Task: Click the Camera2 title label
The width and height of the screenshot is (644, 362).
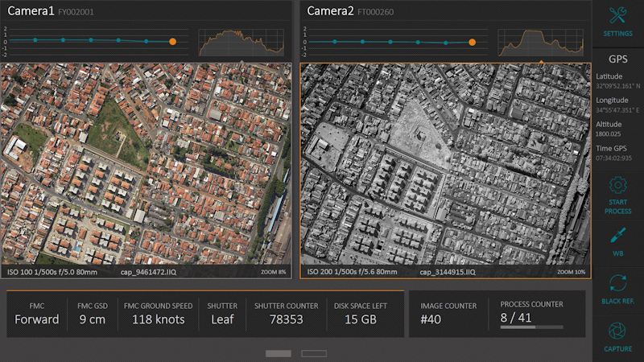Action: [330, 11]
